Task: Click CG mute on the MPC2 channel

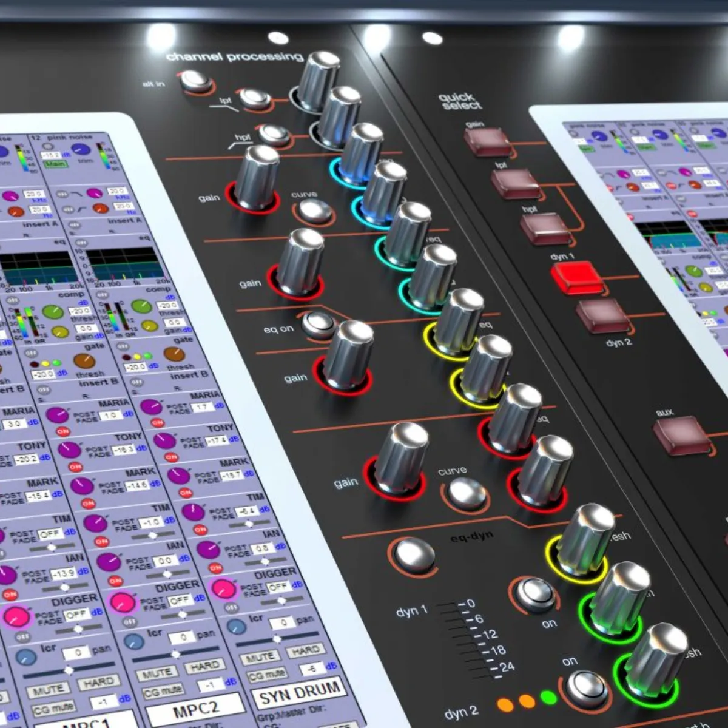Action: [x=163, y=691]
